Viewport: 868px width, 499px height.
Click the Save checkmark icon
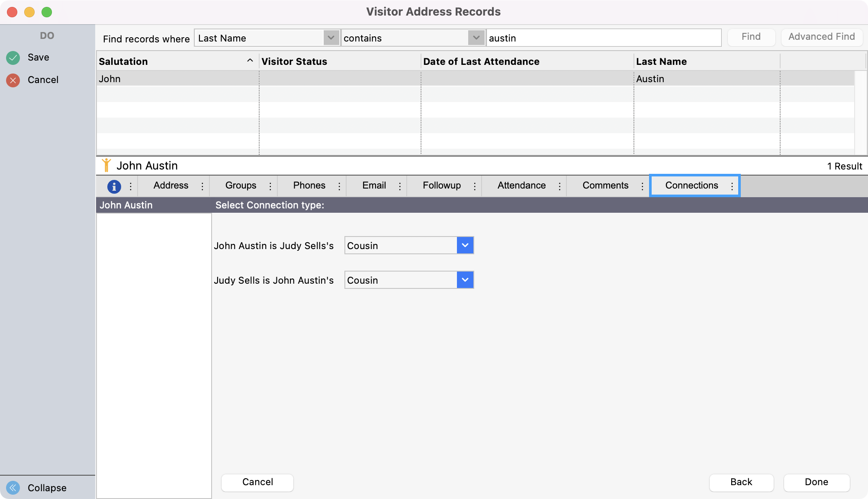pyautogui.click(x=13, y=57)
